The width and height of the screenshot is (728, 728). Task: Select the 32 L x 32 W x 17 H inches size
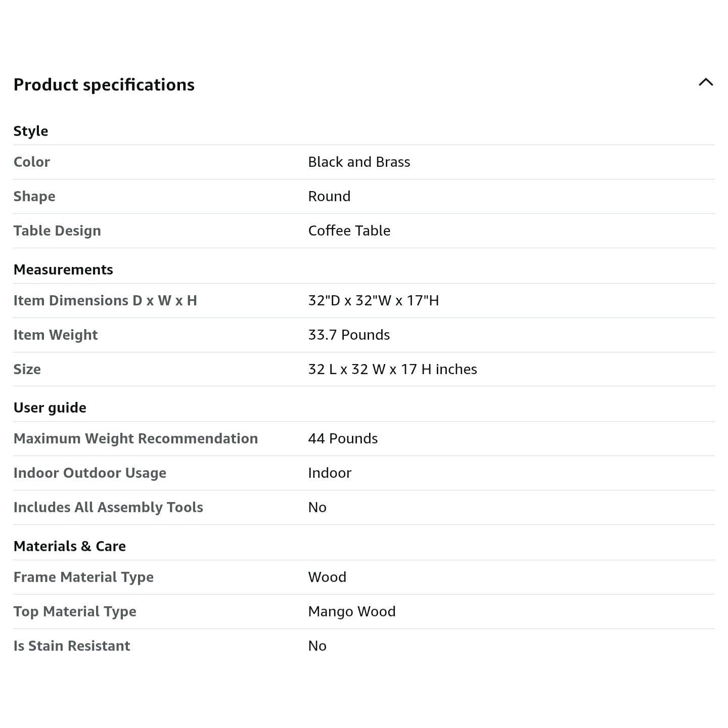392,369
